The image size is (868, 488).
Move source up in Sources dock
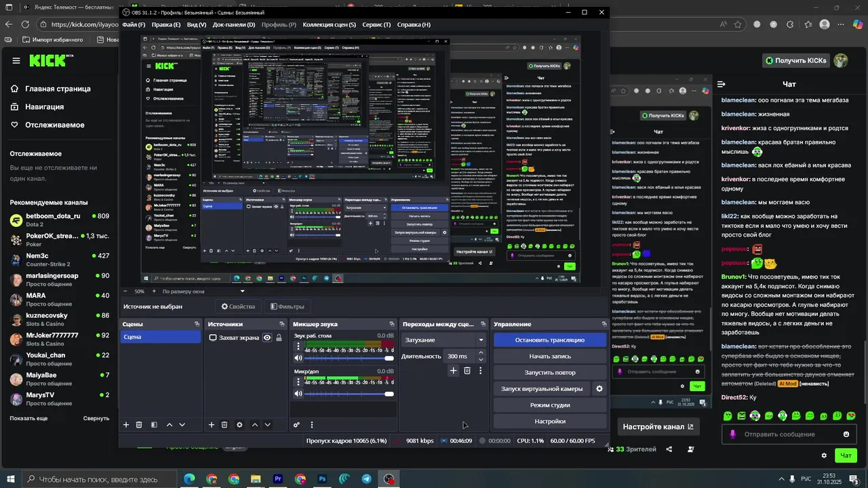pyautogui.click(x=255, y=425)
